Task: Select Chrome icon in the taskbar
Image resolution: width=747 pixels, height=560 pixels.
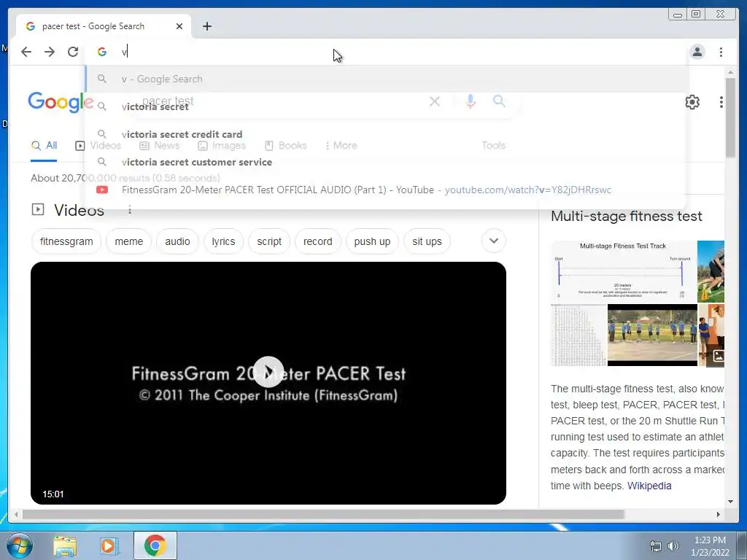Action: pyautogui.click(x=155, y=545)
